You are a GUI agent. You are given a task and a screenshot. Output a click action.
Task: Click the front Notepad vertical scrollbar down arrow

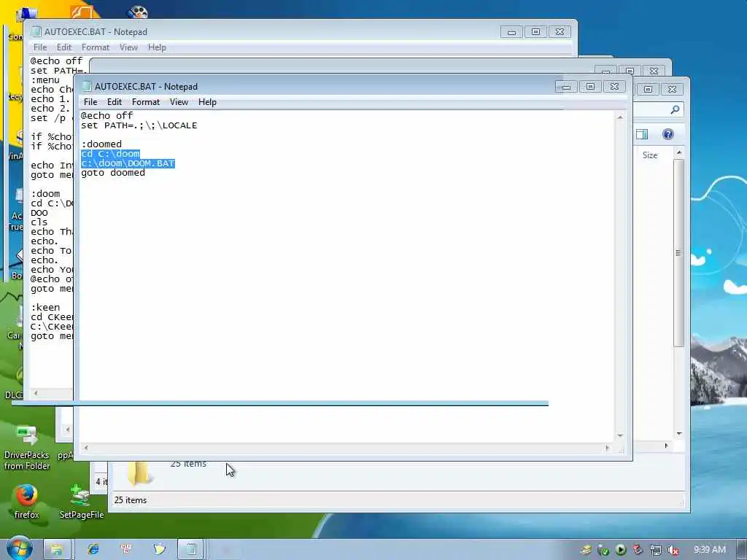[x=620, y=435]
